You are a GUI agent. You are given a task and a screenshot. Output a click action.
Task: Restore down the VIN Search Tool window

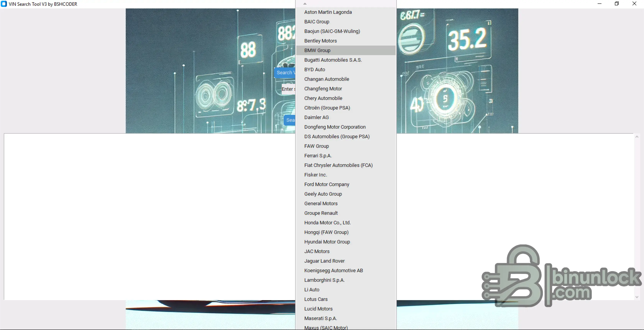pyautogui.click(x=617, y=4)
